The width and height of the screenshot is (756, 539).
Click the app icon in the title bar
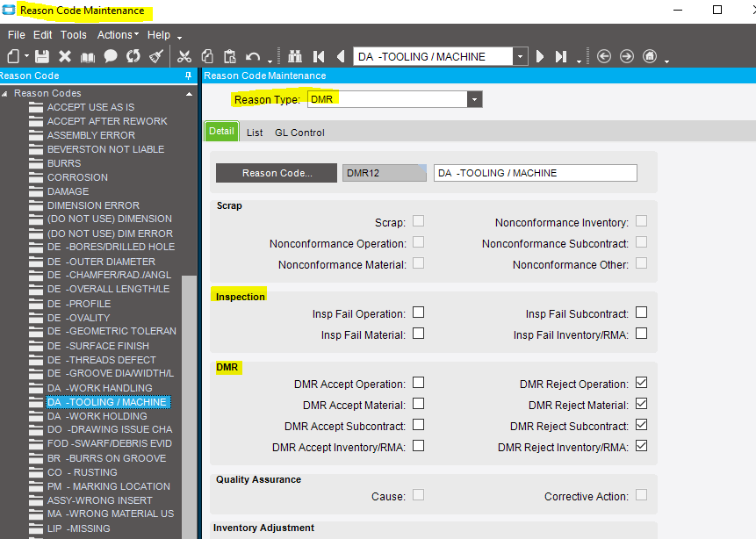click(9, 10)
